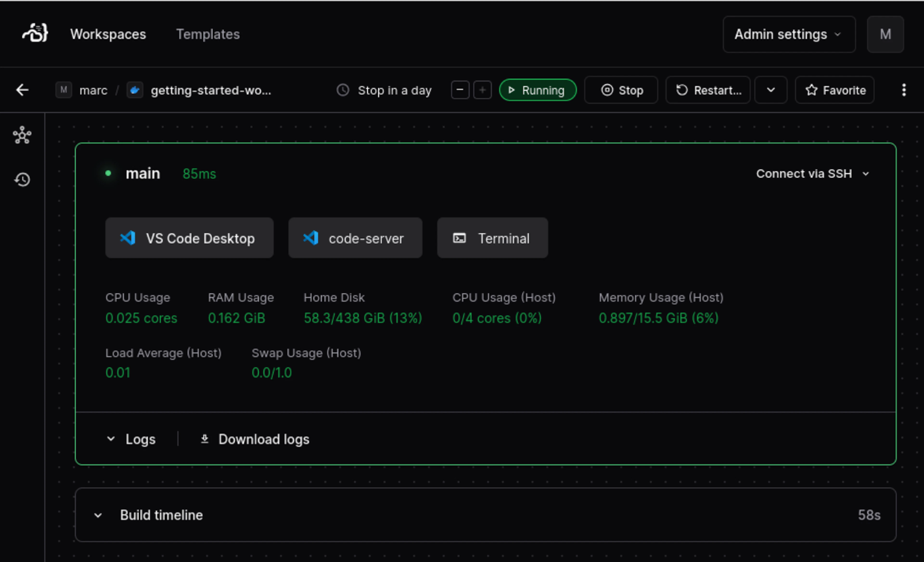Click the 0.025 cores CPU value

click(141, 318)
